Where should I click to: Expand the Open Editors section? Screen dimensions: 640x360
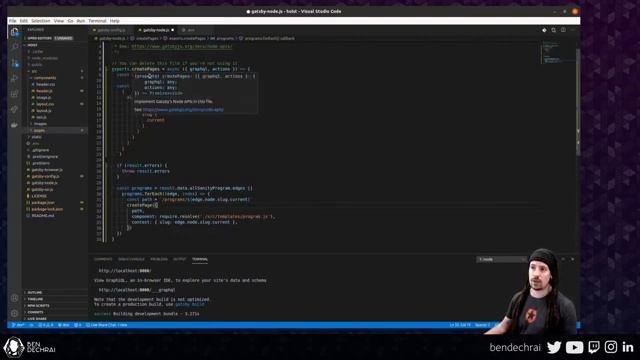[40, 38]
